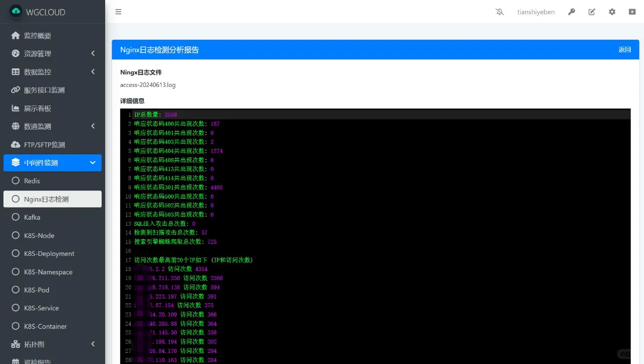Click the log line with 访问次数 4354
Screen dimensions: 644x364
point(171,269)
